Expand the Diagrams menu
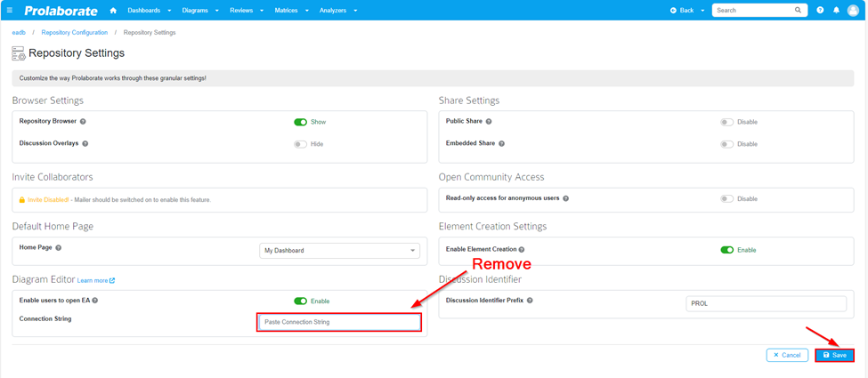The height and width of the screenshot is (378, 868). tap(200, 10)
